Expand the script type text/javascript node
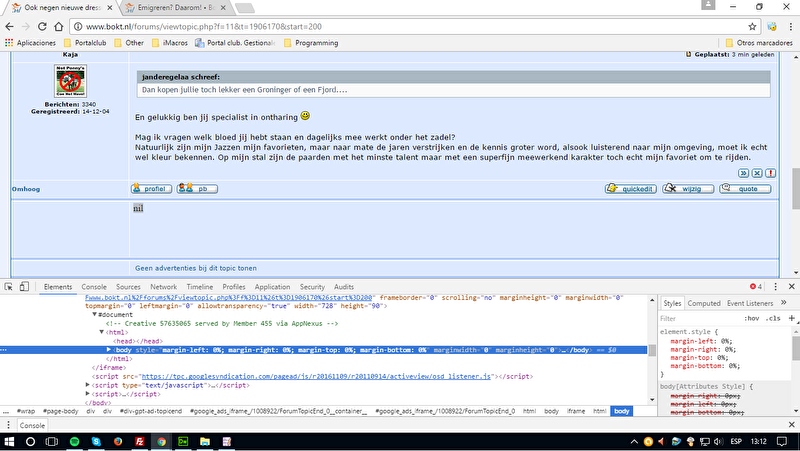This screenshot has height=451, width=800. 87,385
